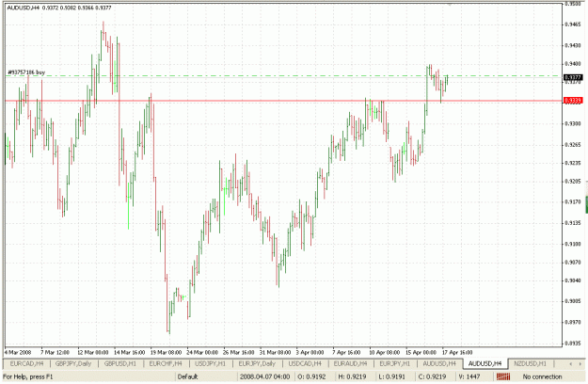
Task: Click the 12 Mar 00:00 time label
Action: (x=92, y=353)
